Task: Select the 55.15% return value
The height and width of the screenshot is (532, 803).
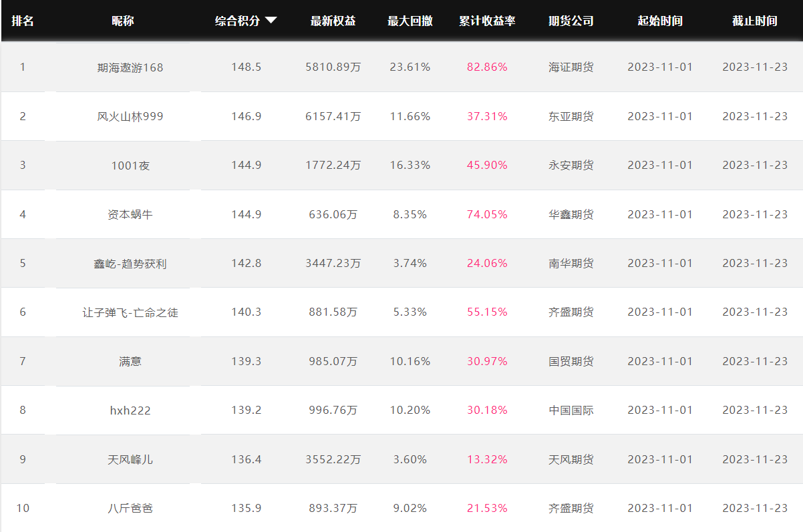Action: pos(487,312)
